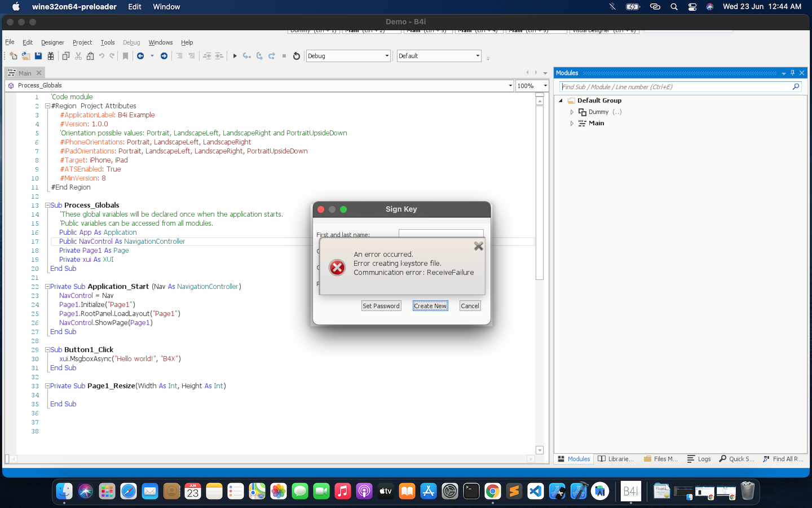
Task: Click the search magnifier in Modules panel
Action: point(796,86)
